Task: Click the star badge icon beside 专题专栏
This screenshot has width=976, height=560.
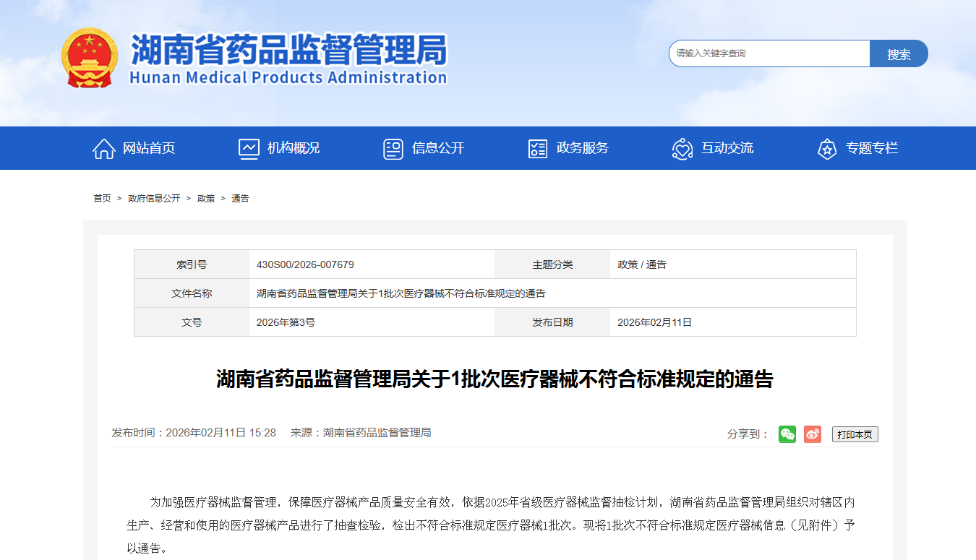Action: click(826, 149)
